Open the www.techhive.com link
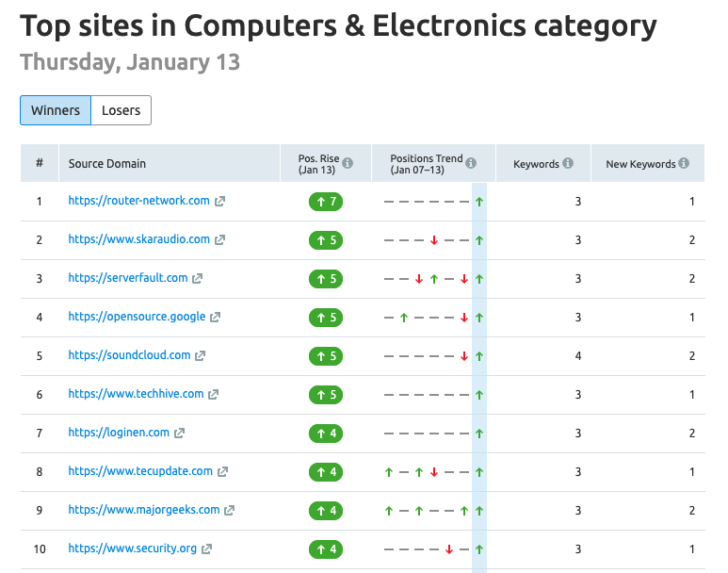This screenshot has width=728, height=573. (136, 394)
